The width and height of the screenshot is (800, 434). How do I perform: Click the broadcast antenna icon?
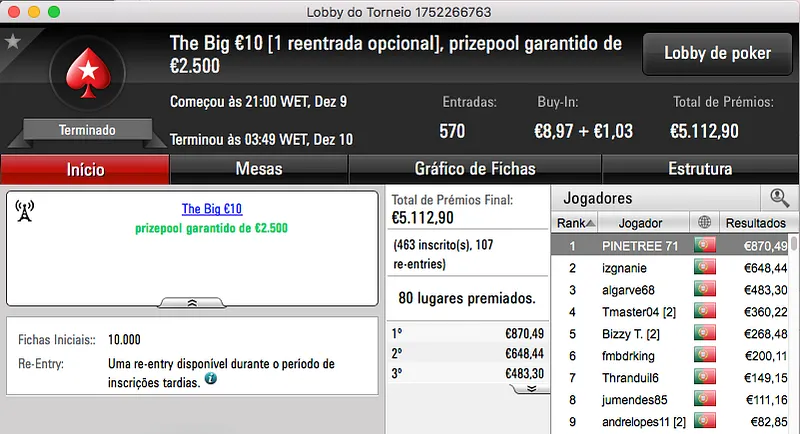coord(25,210)
